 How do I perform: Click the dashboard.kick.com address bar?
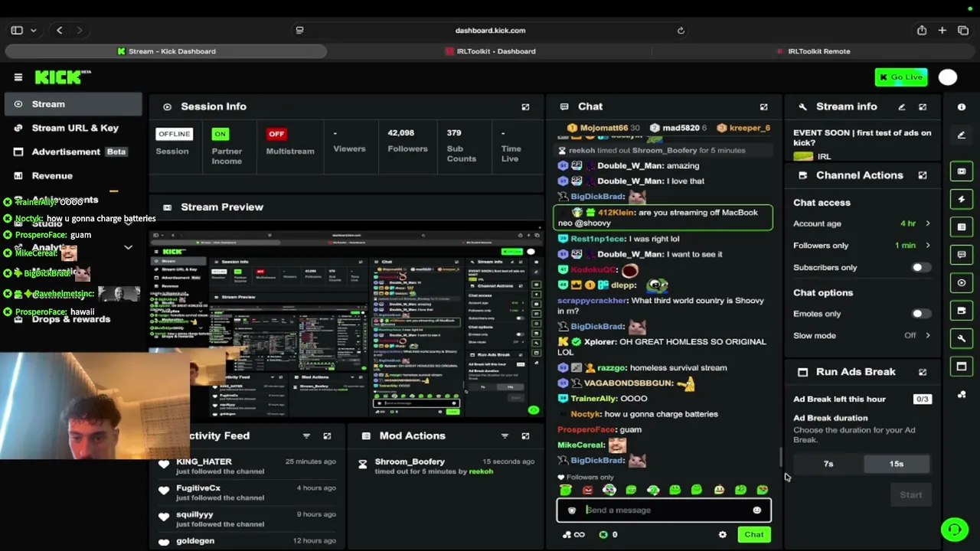[x=490, y=31]
